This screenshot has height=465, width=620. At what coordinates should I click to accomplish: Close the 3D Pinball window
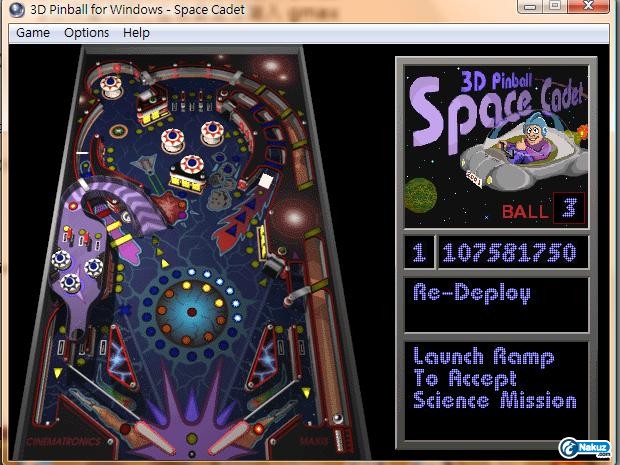click(588, 6)
